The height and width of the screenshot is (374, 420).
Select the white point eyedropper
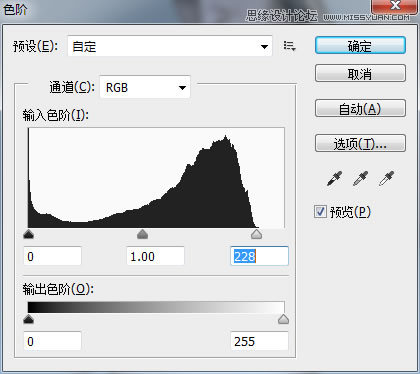pyautogui.click(x=386, y=178)
